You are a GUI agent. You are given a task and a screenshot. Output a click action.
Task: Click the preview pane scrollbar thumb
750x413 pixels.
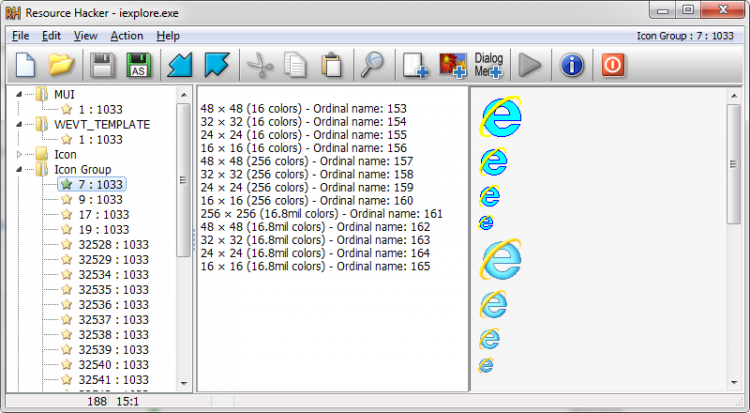tap(734, 164)
